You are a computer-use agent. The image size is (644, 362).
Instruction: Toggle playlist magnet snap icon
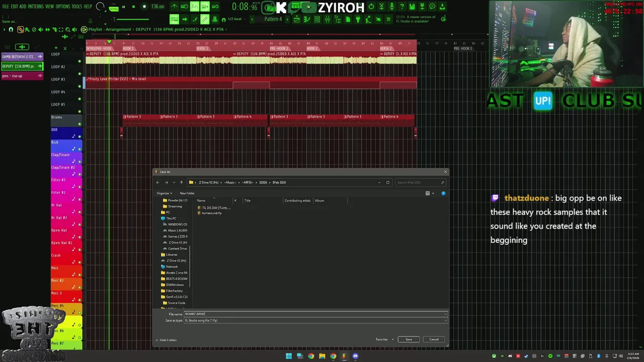point(11,30)
